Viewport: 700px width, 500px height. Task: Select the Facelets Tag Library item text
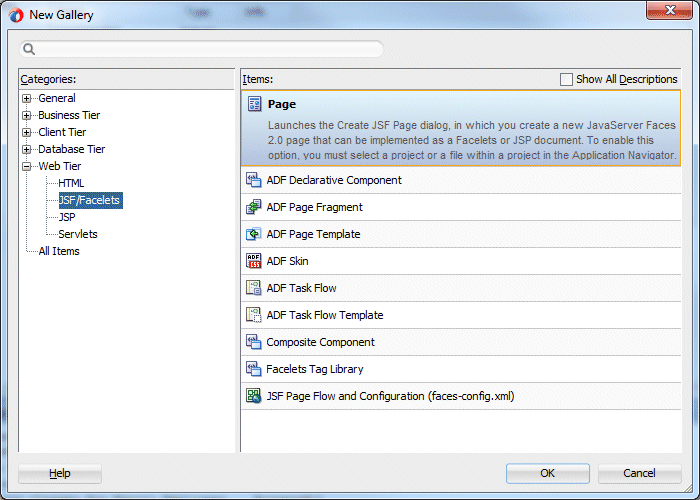point(315,369)
